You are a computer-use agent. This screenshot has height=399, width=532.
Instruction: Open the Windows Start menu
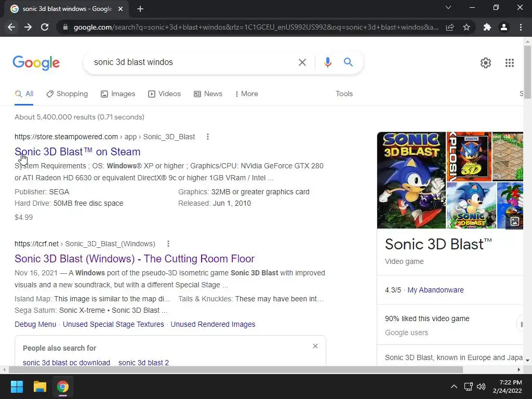(17, 387)
